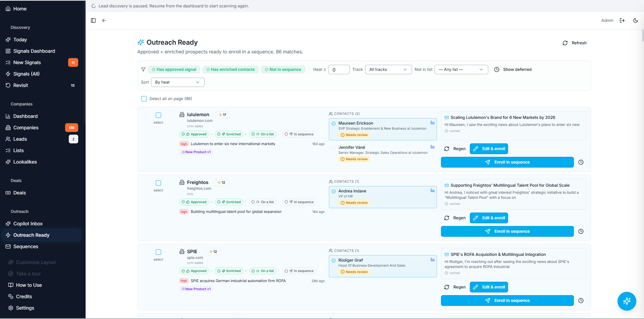The image size is (644, 319).
Task: Click Regen for SPIE email
Action: coord(455,287)
